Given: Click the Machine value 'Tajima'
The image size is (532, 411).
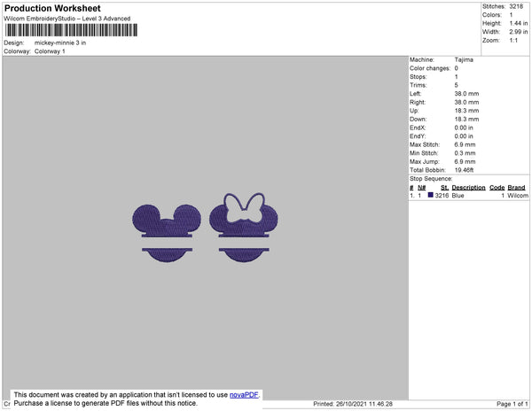Looking at the screenshot, I should tap(464, 59).
